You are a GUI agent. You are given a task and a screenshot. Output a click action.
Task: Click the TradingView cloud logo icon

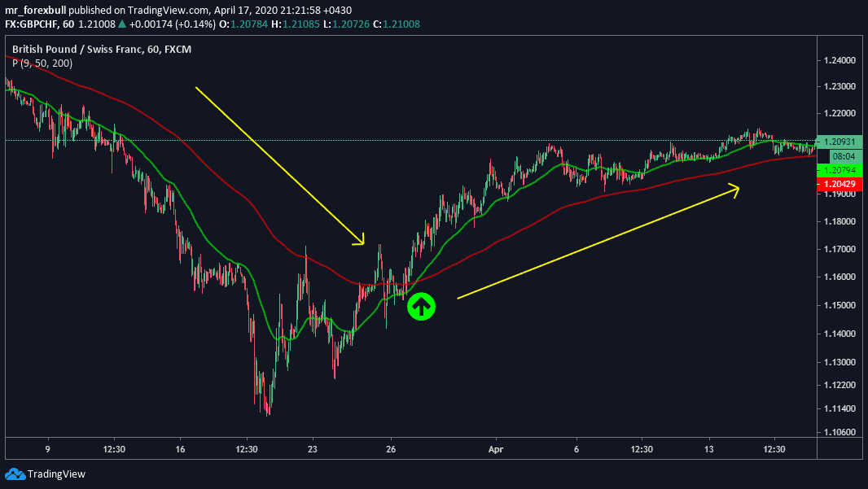point(14,474)
